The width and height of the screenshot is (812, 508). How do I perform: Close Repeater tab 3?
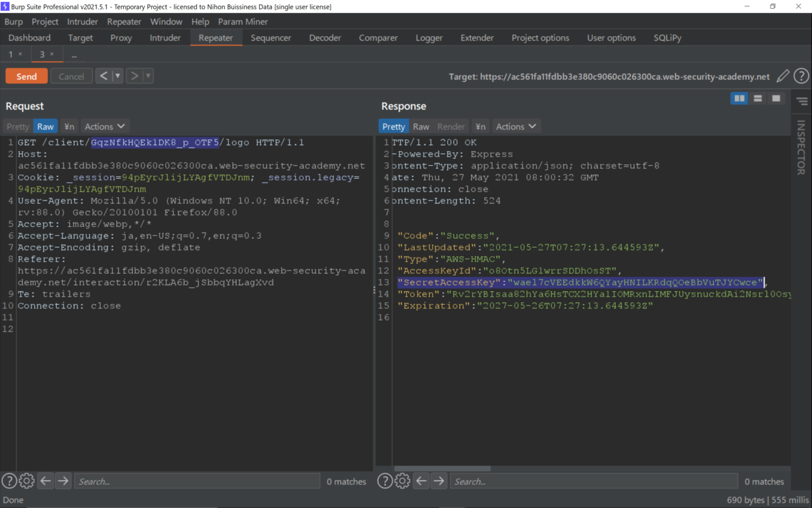pos(53,54)
